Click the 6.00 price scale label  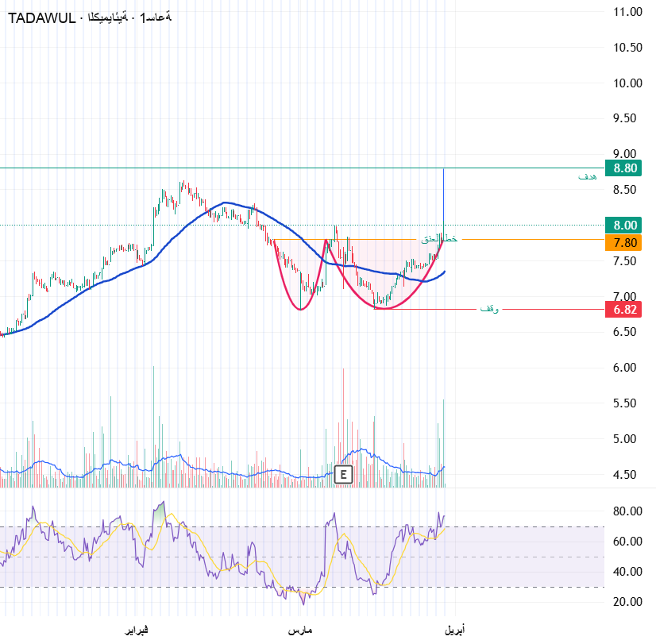click(627, 368)
